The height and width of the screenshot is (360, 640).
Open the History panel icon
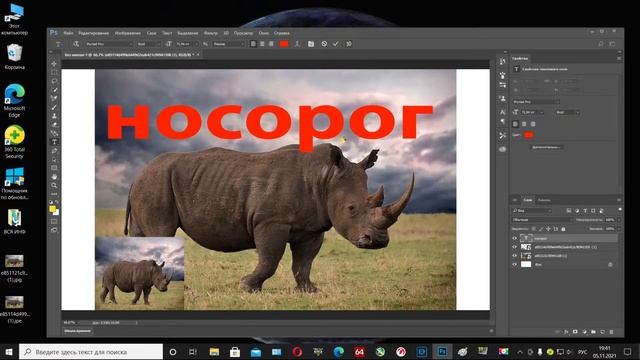click(502, 62)
